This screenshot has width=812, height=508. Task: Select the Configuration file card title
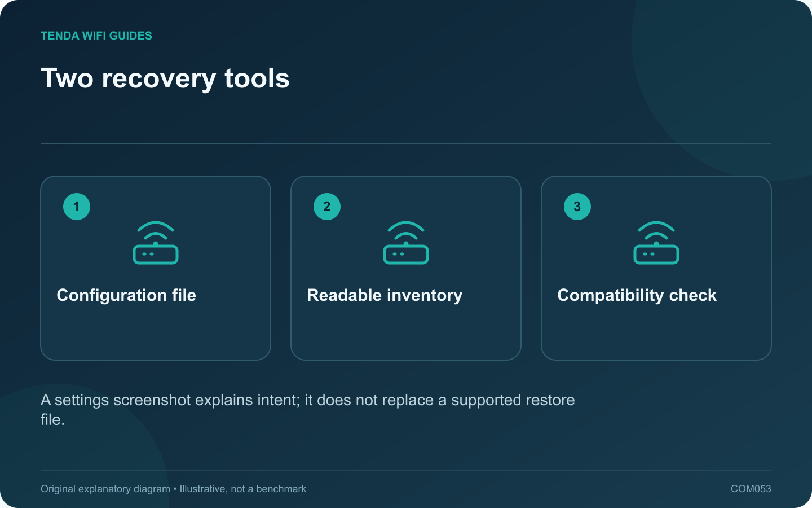[x=126, y=295]
